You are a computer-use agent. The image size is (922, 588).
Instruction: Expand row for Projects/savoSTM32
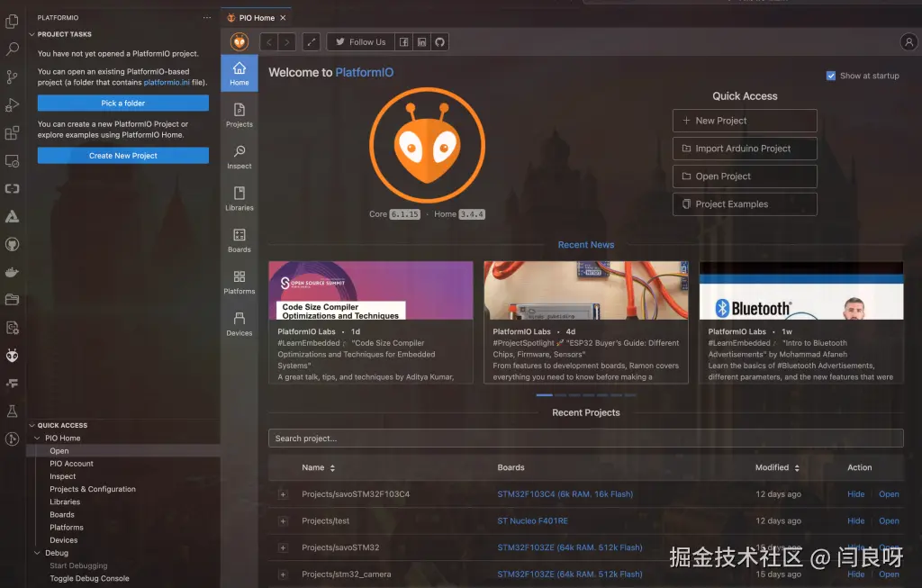point(283,547)
